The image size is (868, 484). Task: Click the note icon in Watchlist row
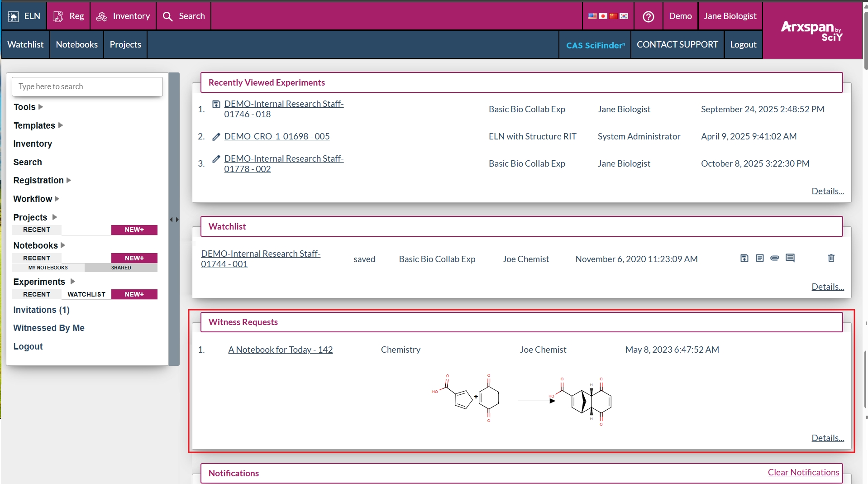click(759, 258)
